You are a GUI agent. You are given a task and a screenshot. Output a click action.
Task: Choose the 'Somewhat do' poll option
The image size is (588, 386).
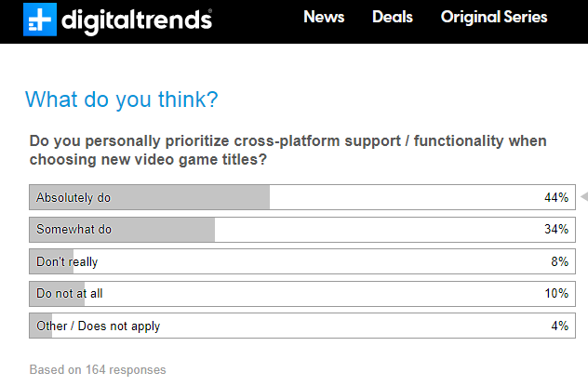pos(302,230)
